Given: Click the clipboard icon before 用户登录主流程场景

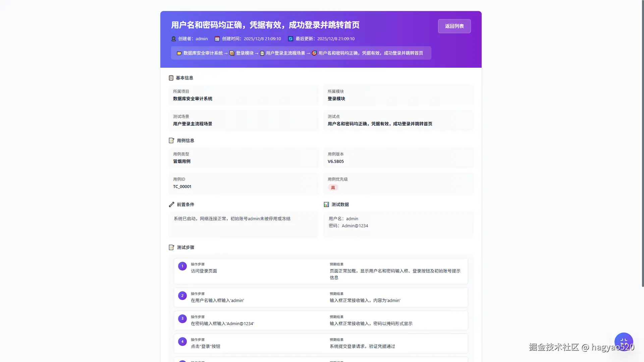Looking at the screenshot, I should click(262, 53).
